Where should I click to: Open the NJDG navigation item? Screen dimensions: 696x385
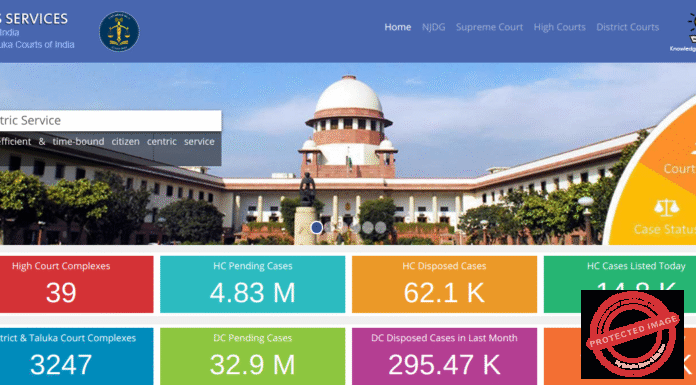pyautogui.click(x=433, y=27)
